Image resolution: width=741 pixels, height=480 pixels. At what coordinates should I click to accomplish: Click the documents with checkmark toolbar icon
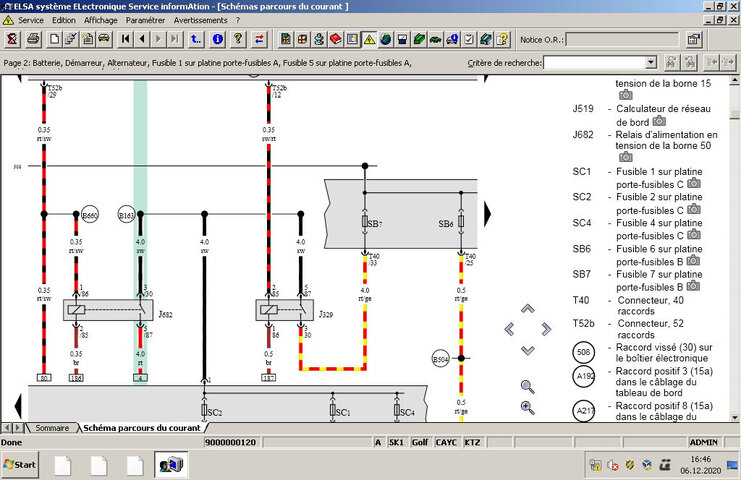click(70, 39)
